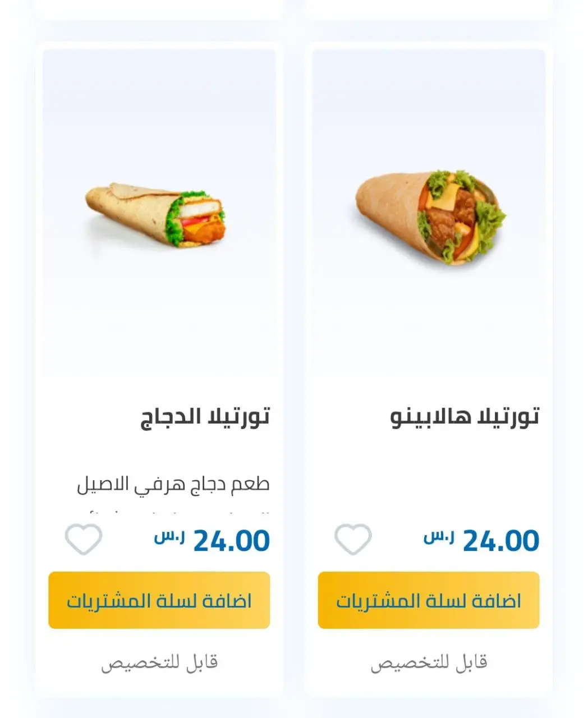
Task: Favorite the تورتيلا الدجاج heart icon
Action: 84,540
